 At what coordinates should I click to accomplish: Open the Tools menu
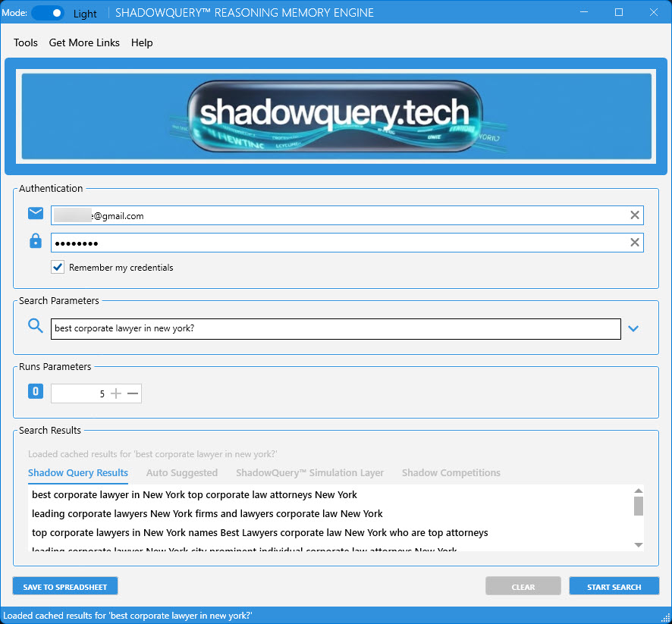tap(26, 42)
